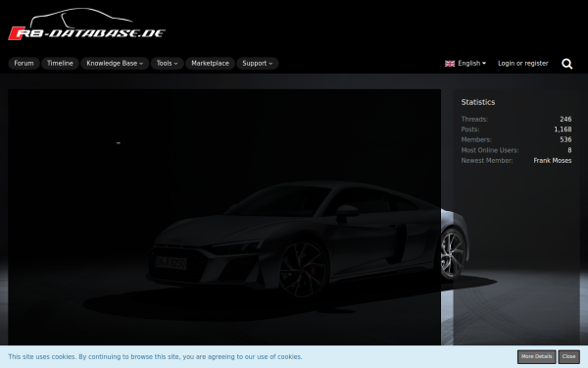588x368 pixels.
Task: Click the Audi R8 slideshow image
Action: coord(224,217)
